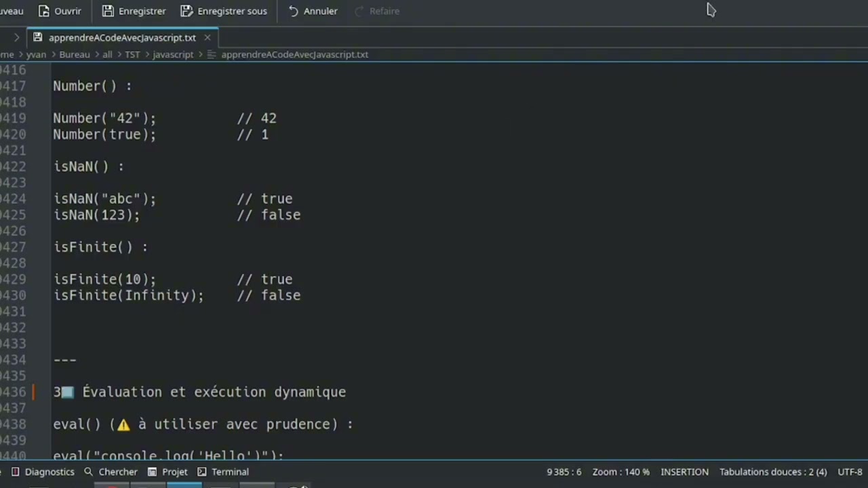Toggle the INSERTION input mode
Viewport: 868px width, 488px height.
684,472
